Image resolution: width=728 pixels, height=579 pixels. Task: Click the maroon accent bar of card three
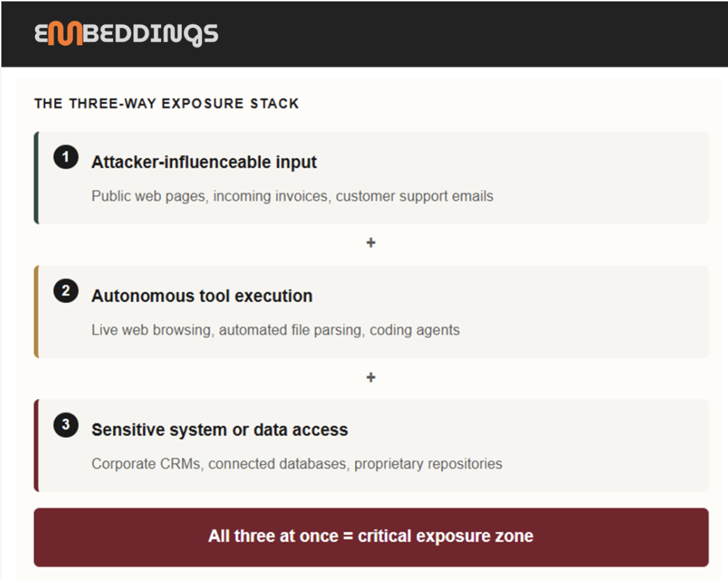coord(36,445)
